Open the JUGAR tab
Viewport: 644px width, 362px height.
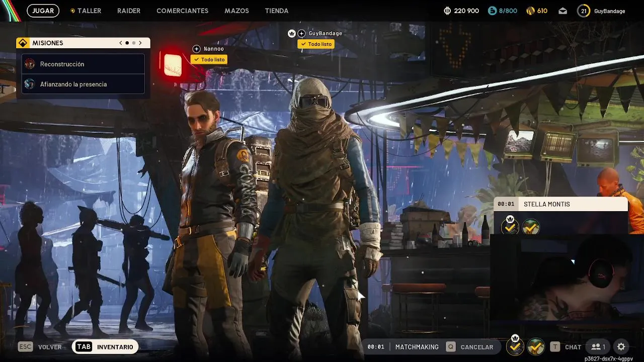(x=43, y=11)
